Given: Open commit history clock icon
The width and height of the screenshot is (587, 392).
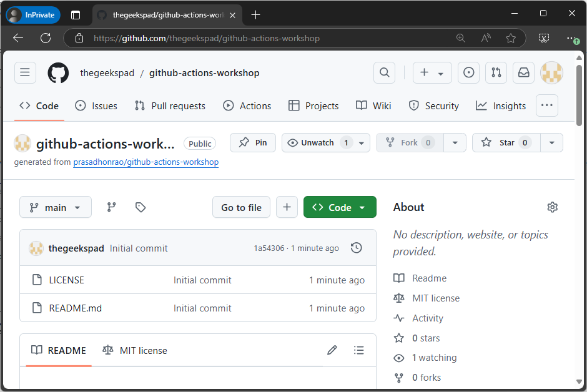Looking at the screenshot, I should pos(357,248).
